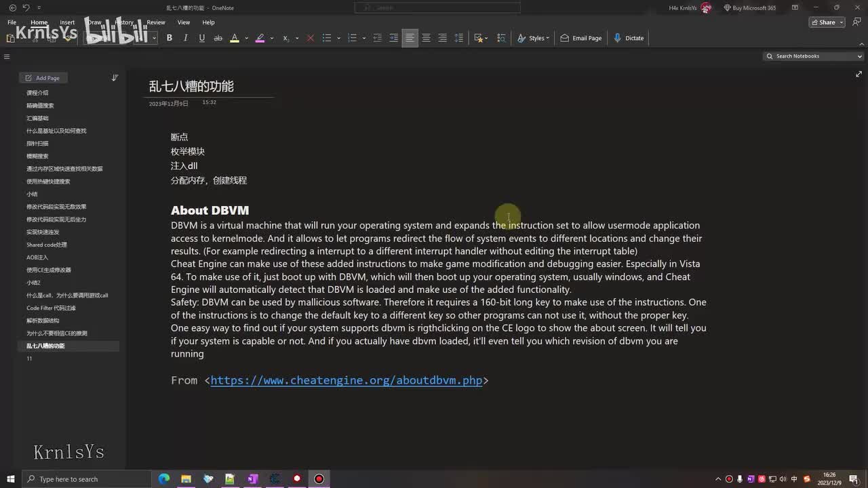Open the Review tab
Image resolution: width=868 pixels, height=488 pixels.
click(x=156, y=22)
